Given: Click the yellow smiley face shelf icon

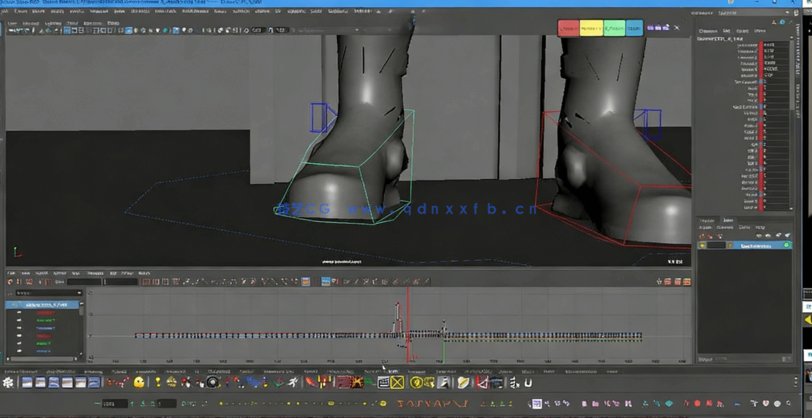Looking at the screenshot, I should [x=140, y=383].
